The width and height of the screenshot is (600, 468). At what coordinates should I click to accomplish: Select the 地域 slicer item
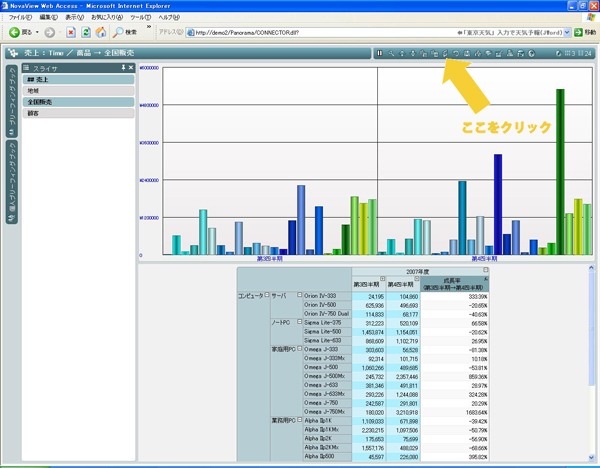click(x=80, y=90)
